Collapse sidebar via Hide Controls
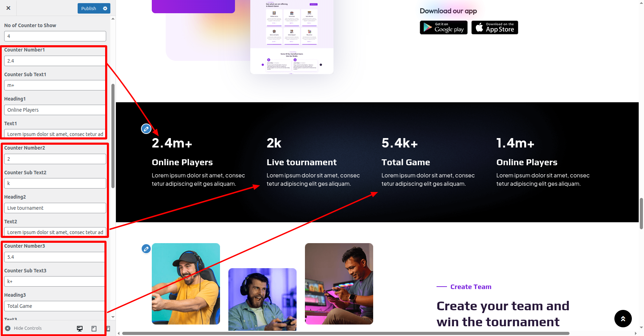Viewport: 644px width, 336px height. click(23, 328)
